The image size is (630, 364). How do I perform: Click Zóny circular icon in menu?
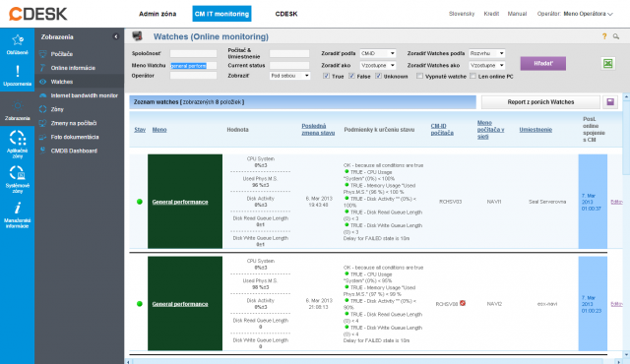(x=42, y=109)
